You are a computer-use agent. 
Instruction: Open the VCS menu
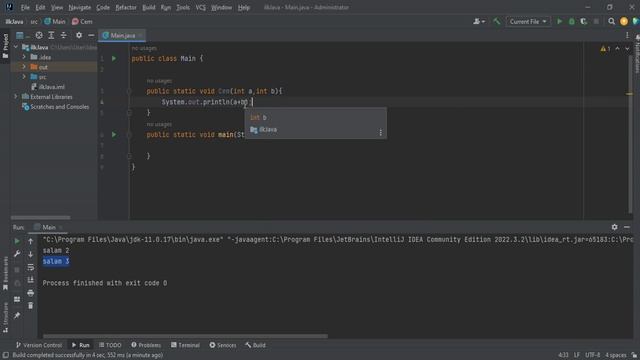click(200, 7)
